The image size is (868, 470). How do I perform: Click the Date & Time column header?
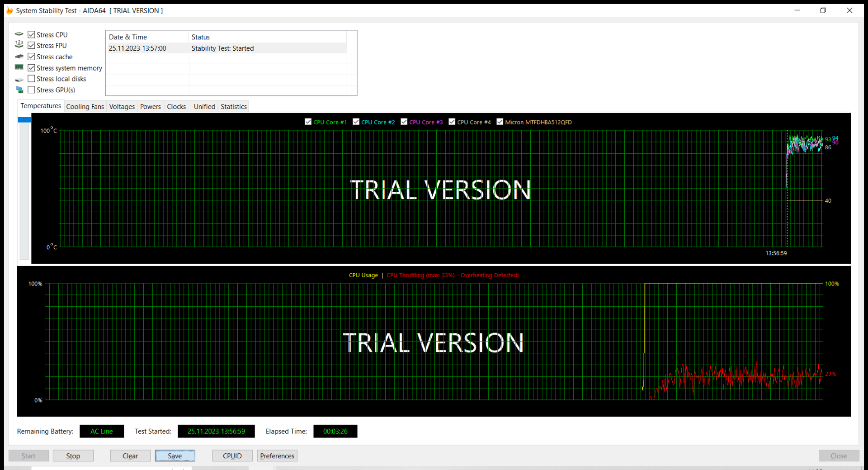pos(147,37)
